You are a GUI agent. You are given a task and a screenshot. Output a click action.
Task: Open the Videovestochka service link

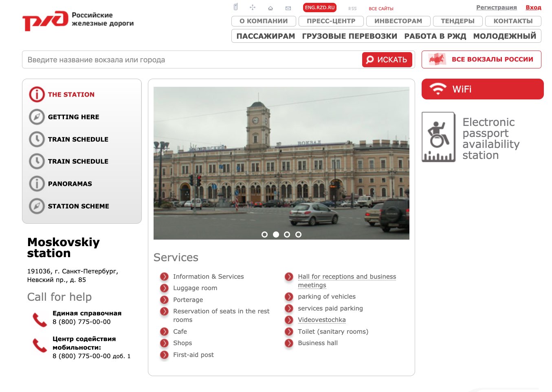click(x=321, y=320)
